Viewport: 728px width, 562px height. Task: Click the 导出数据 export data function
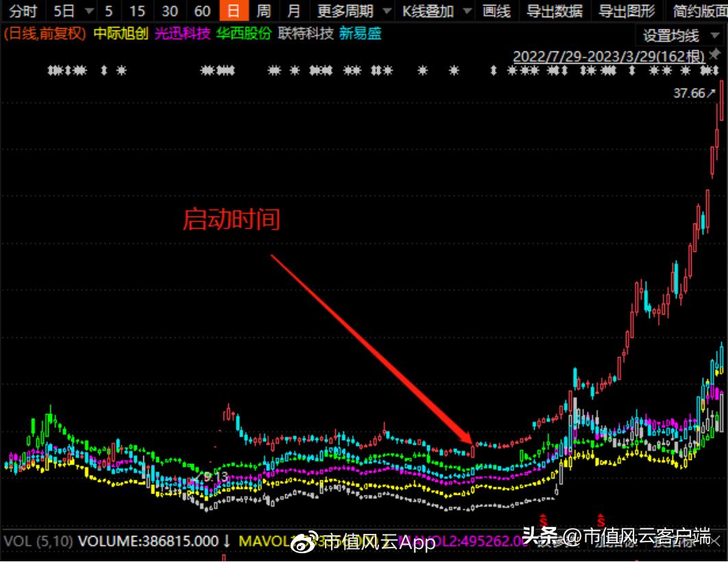tap(553, 11)
